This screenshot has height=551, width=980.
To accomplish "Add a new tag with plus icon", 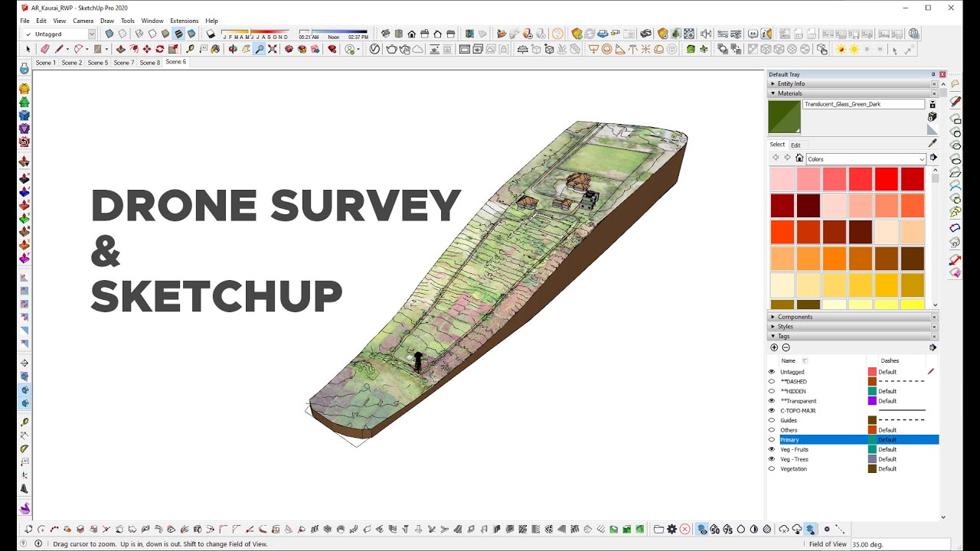I will click(774, 347).
